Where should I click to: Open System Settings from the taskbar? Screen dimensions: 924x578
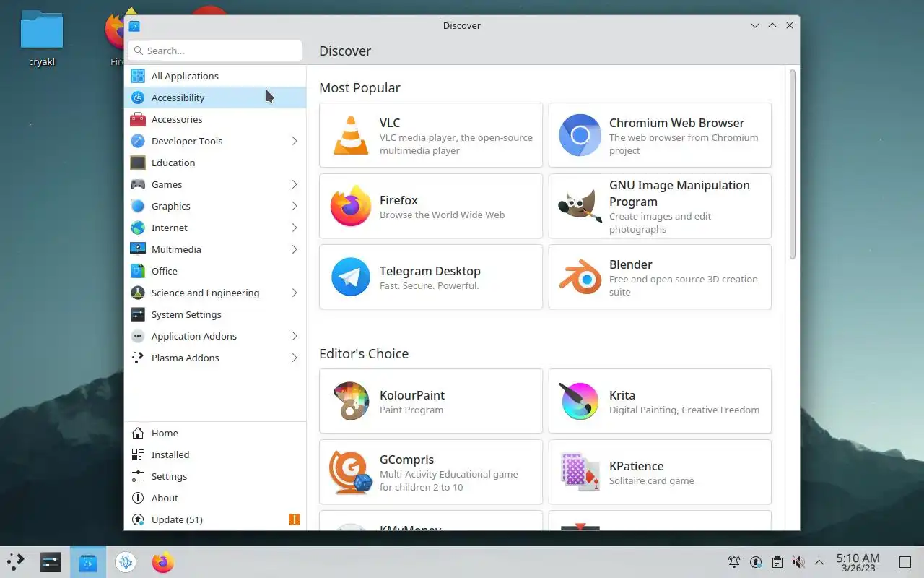[x=51, y=562]
